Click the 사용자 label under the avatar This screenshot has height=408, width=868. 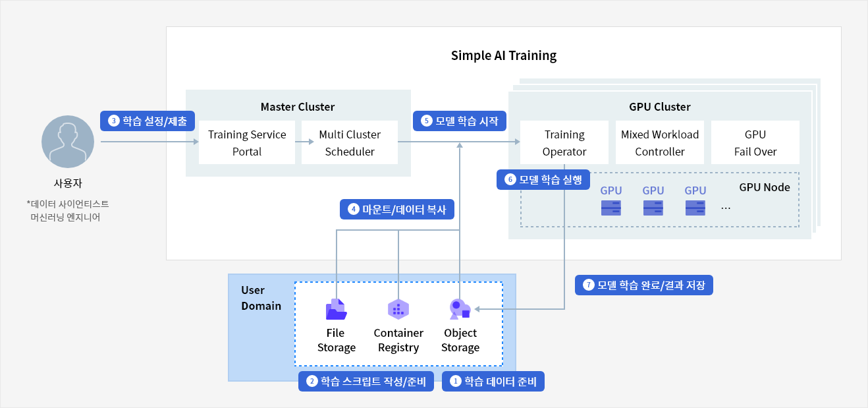coord(67,183)
